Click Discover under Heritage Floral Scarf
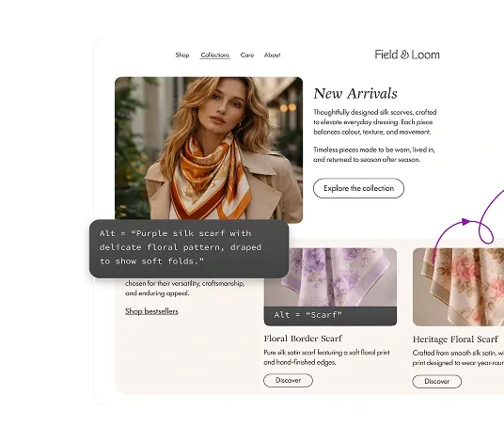This screenshot has height=442, width=504. click(437, 381)
